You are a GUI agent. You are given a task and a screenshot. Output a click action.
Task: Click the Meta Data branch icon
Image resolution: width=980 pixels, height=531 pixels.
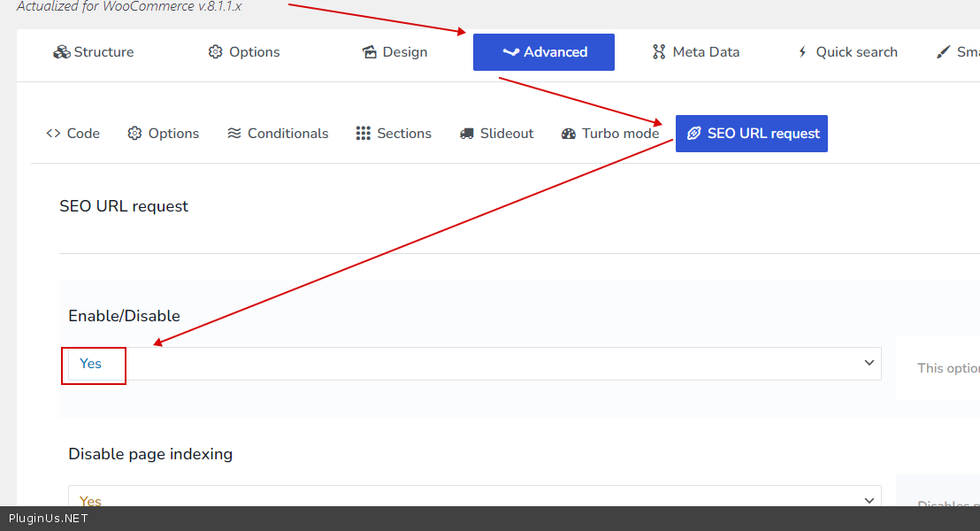[x=659, y=52]
